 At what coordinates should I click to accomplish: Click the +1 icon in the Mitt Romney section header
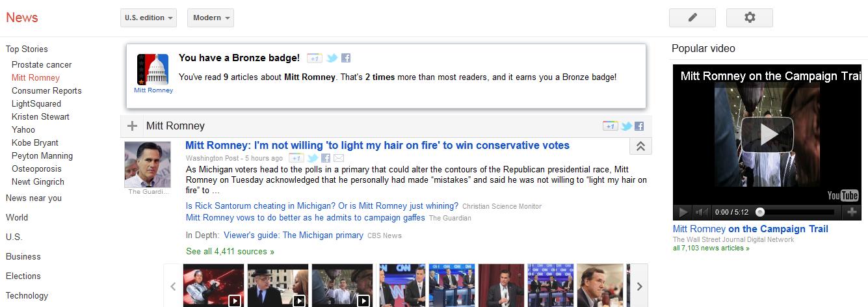pos(609,126)
